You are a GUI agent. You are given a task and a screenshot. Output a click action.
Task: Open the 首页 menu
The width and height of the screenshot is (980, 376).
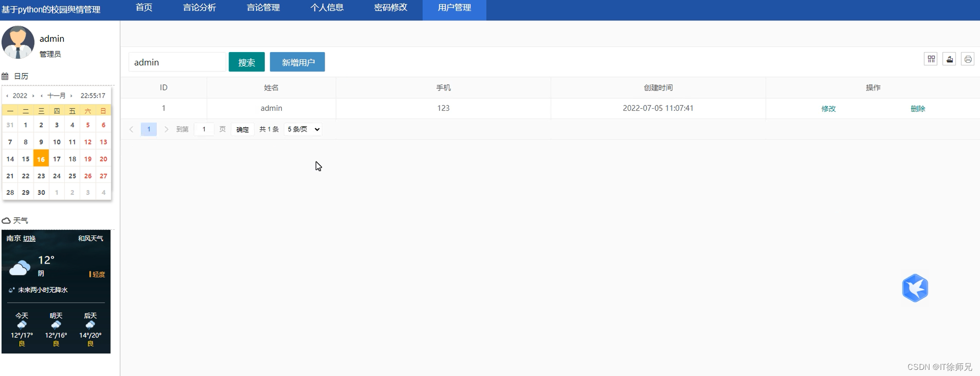(144, 8)
